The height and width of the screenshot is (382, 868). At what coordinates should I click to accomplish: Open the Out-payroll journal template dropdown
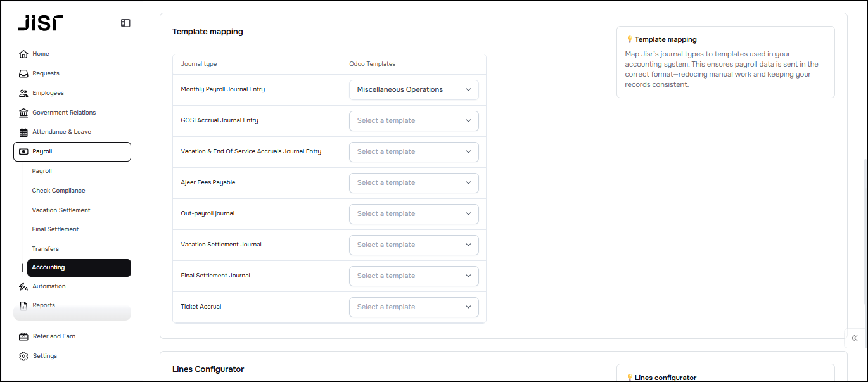pos(414,213)
